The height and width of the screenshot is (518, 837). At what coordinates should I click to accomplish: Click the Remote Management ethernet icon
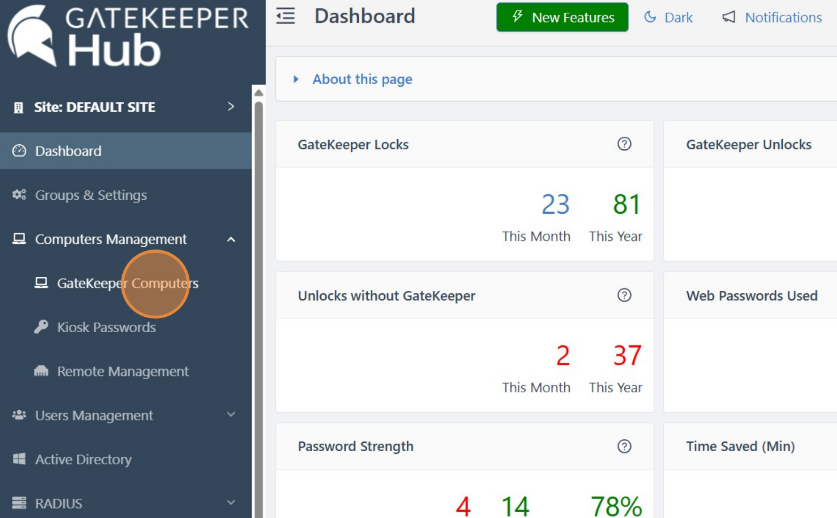41,371
